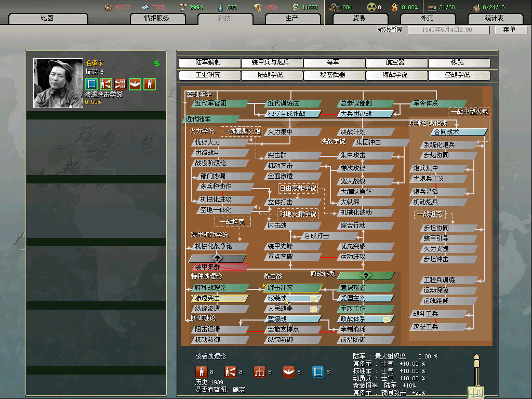The image size is (532, 399).
Task: Select the 渗透突击 technology node
Action: [x=220, y=298]
